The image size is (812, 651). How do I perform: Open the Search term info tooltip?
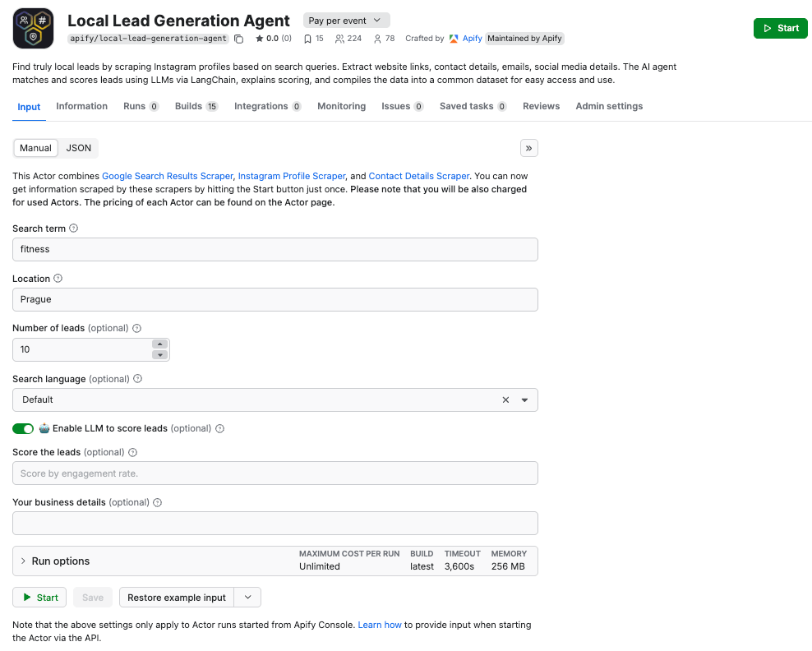pyautogui.click(x=74, y=228)
